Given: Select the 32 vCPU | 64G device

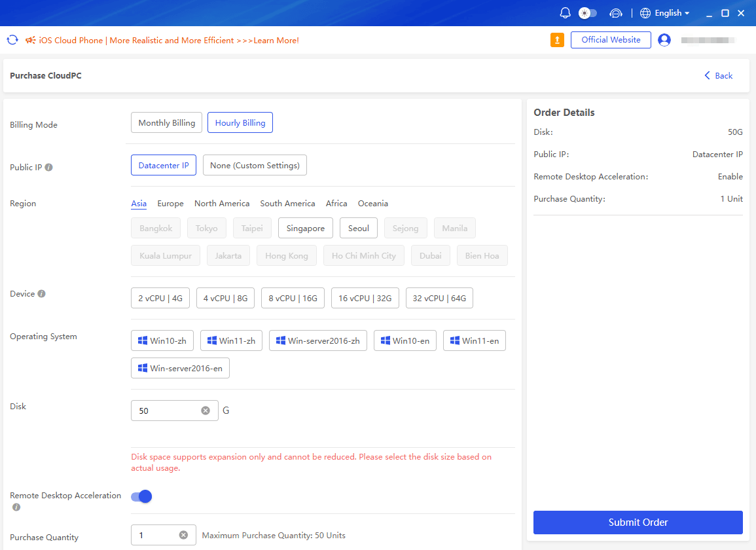Looking at the screenshot, I should click(x=439, y=298).
